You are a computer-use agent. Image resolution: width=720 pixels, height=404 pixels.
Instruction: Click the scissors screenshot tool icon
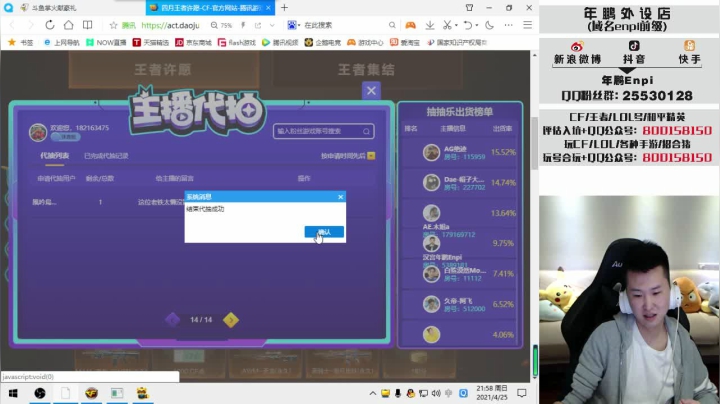tap(447, 25)
